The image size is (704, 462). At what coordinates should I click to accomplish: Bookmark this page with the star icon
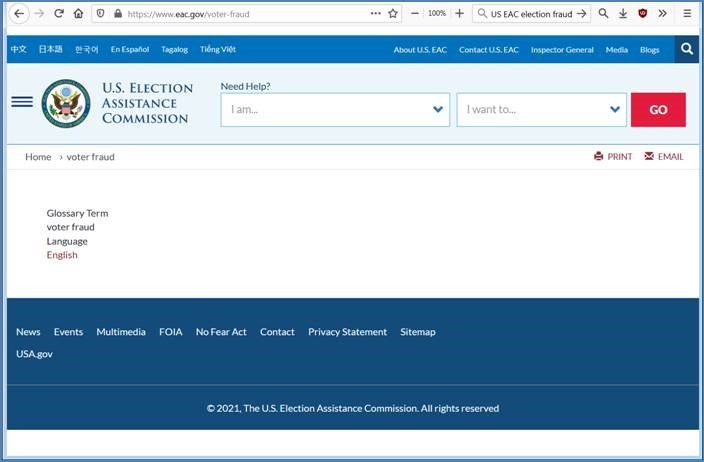(393, 14)
